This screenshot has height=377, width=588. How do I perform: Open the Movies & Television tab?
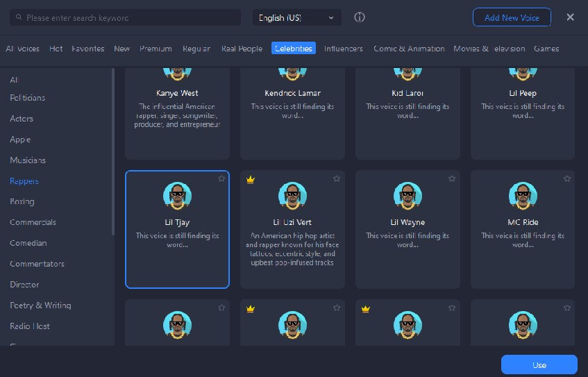489,49
